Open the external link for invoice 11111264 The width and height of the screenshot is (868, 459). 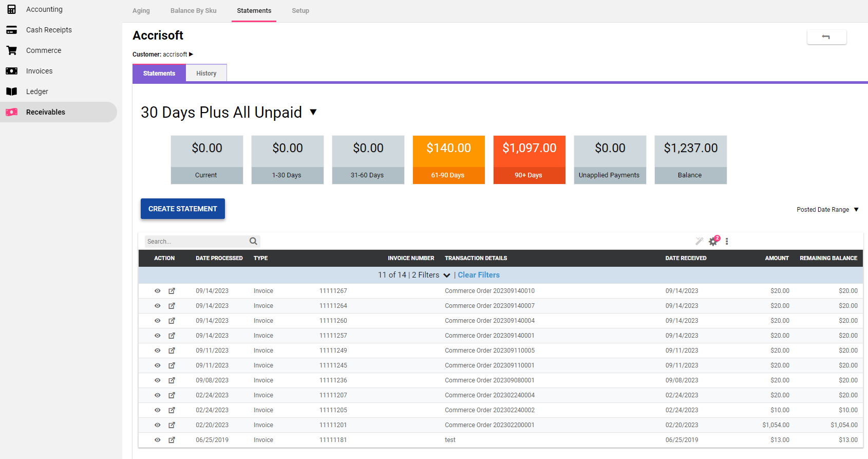coord(172,306)
